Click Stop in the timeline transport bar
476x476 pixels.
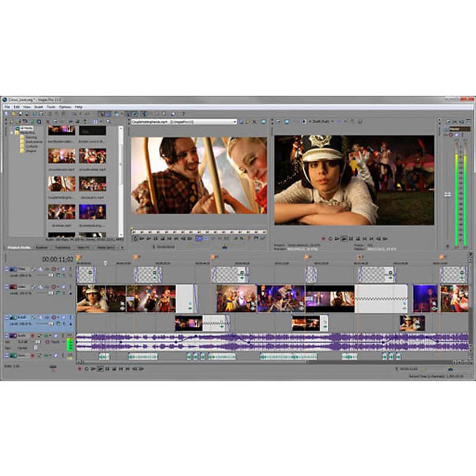[x=114, y=368]
